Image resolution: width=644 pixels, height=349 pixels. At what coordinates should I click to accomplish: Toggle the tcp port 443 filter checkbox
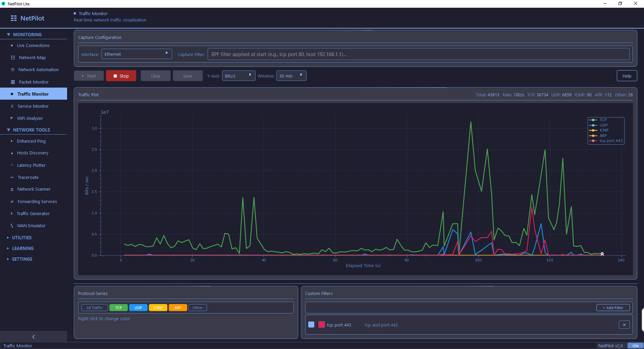[311, 325]
